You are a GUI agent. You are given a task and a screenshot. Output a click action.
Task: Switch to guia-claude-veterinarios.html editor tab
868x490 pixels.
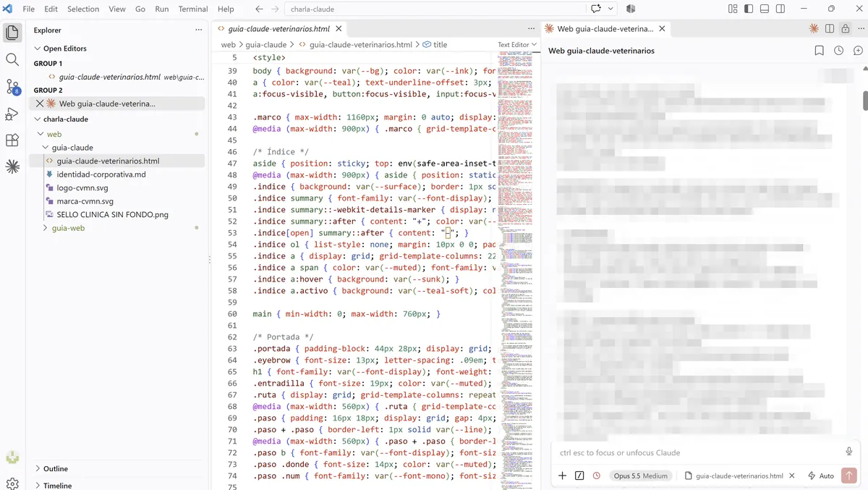[x=278, y=29]
